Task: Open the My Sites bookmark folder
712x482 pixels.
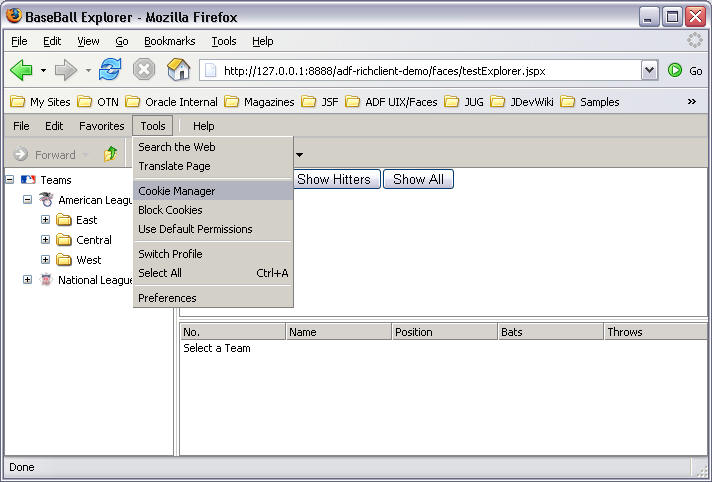Action: [40, 102]
